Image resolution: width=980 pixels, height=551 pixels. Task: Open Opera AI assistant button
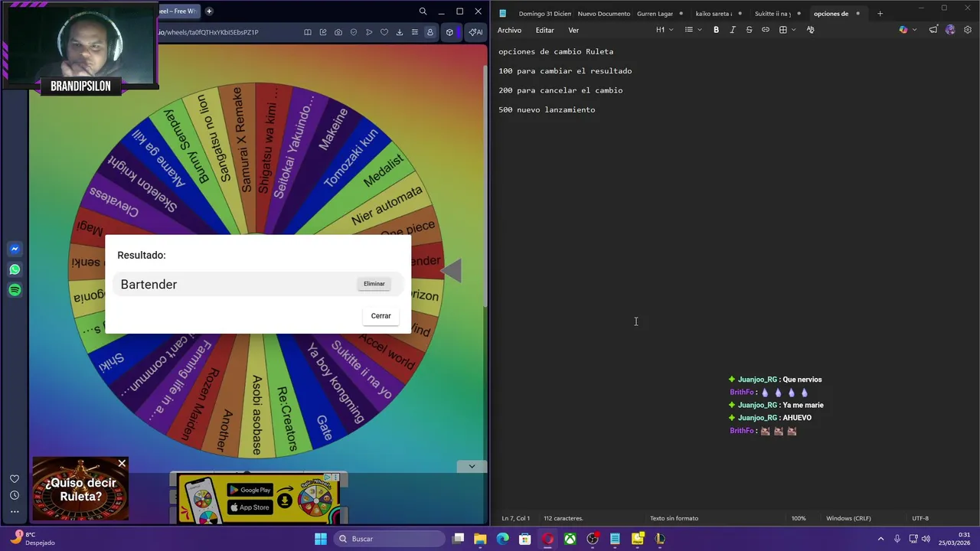(x=475, y=32)
